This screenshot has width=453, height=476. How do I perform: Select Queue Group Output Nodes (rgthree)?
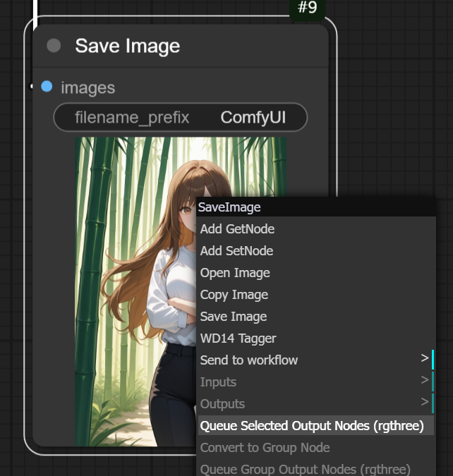pyautogui.click(x=316, y=468)
